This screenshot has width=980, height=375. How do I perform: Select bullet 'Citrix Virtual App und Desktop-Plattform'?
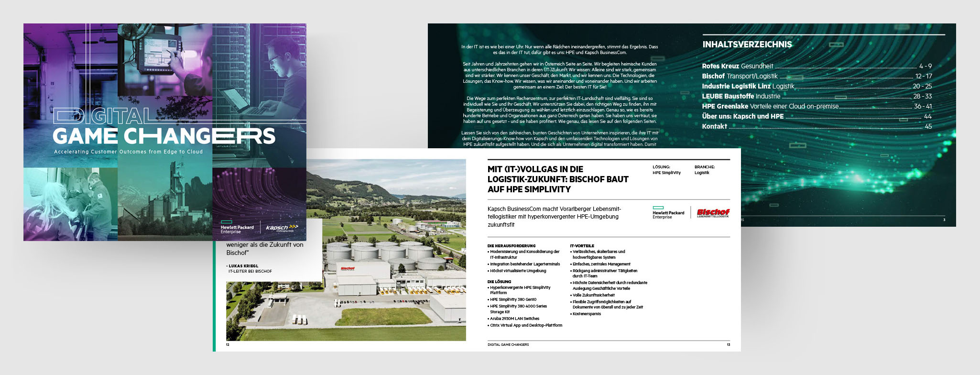(x=525, y=325)
